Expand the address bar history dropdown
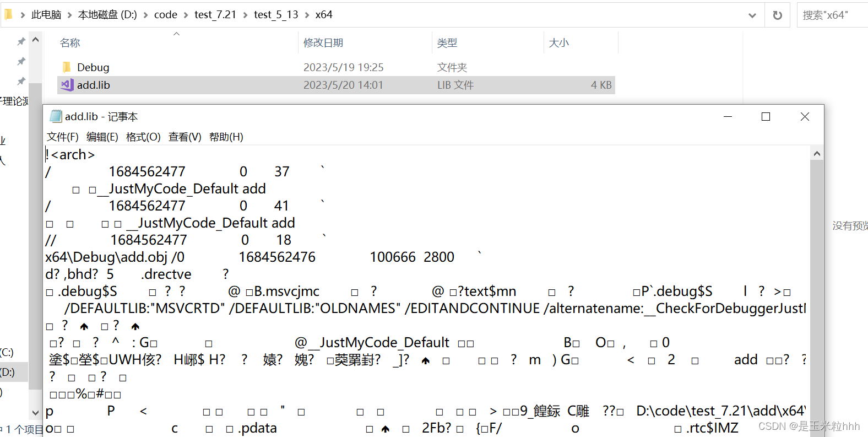This screenshot has width=868, height=437. (752, 15)
